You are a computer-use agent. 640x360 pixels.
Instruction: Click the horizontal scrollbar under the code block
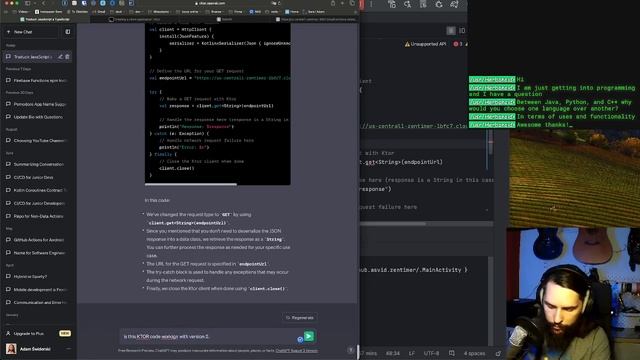(x=191, y=184)
